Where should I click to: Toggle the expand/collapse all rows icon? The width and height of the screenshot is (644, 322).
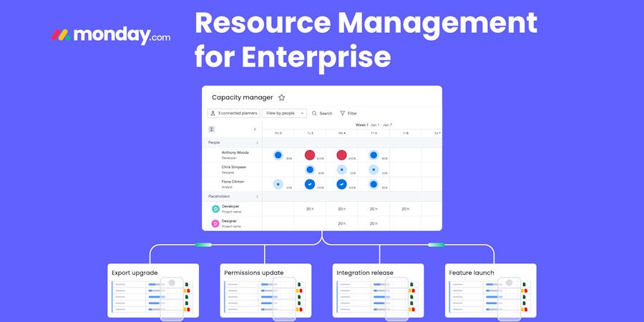[x=212, y=129]
